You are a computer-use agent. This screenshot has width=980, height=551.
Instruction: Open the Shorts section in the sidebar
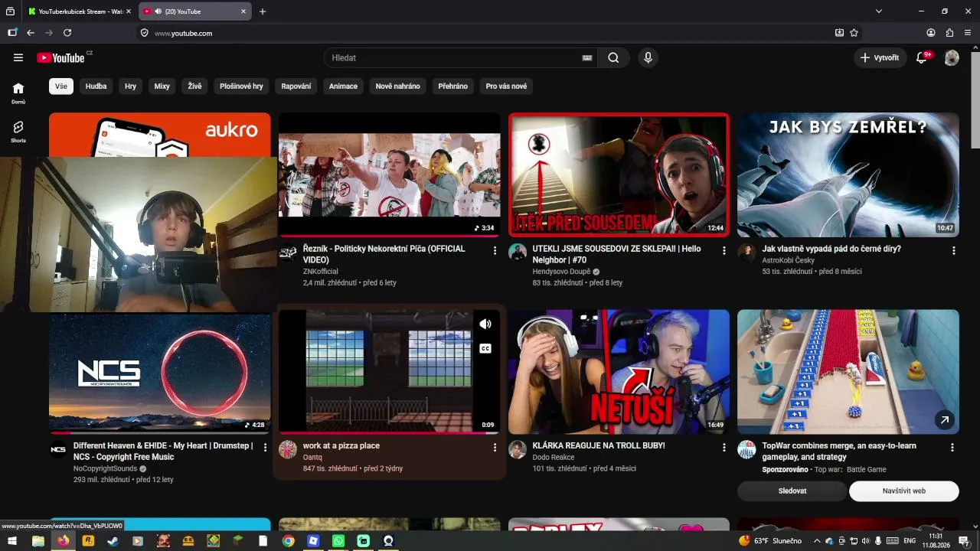(x=18, y=131)
